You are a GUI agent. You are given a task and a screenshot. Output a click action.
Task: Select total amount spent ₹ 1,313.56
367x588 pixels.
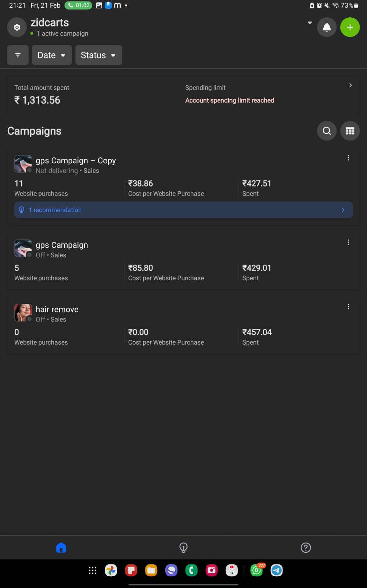click(37, 100)
